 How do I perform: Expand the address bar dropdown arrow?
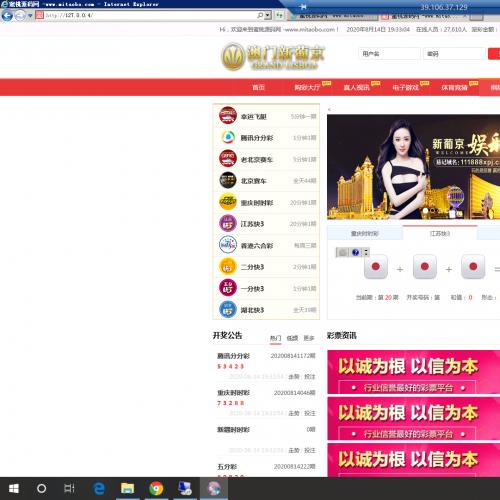[x=268, y=15]
